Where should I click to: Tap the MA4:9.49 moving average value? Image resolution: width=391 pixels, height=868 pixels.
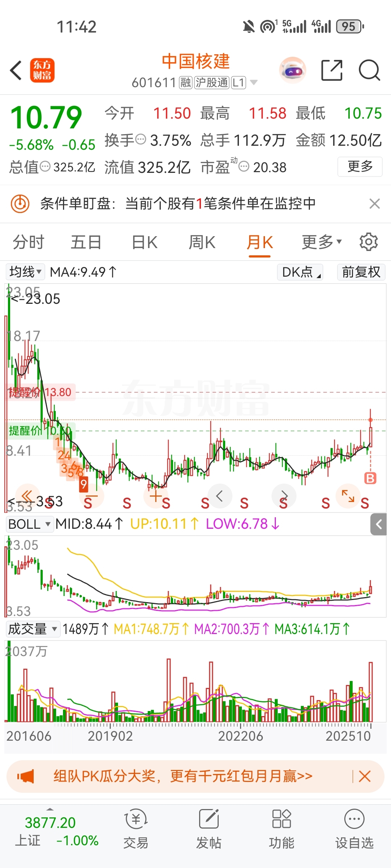tap(83, 272)
